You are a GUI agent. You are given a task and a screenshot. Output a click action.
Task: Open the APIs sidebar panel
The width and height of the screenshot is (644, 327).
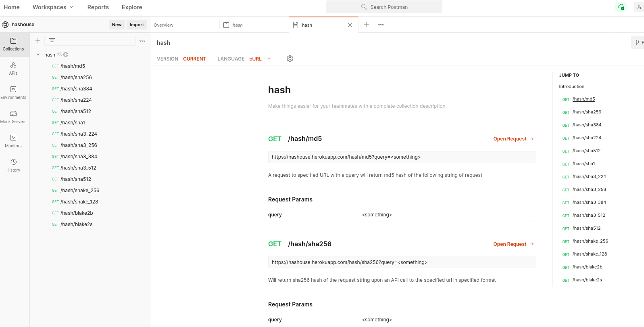click(13, 69)
